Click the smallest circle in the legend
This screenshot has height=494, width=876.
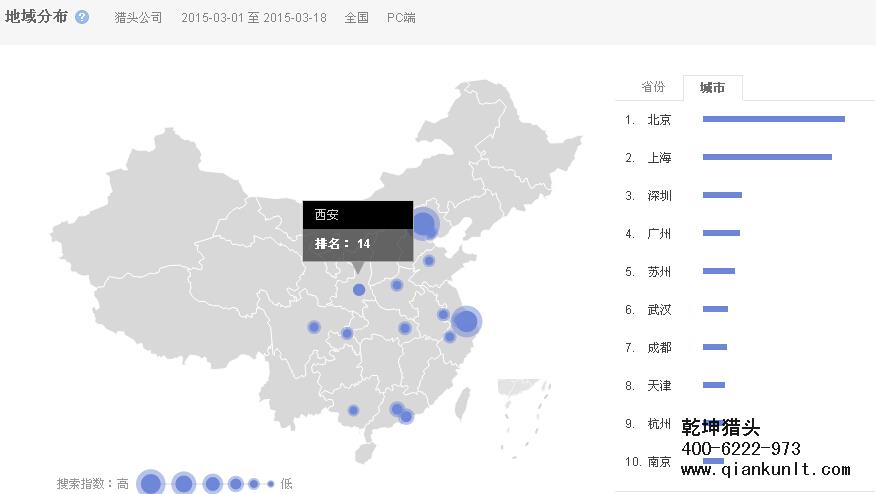pos(270,484)
